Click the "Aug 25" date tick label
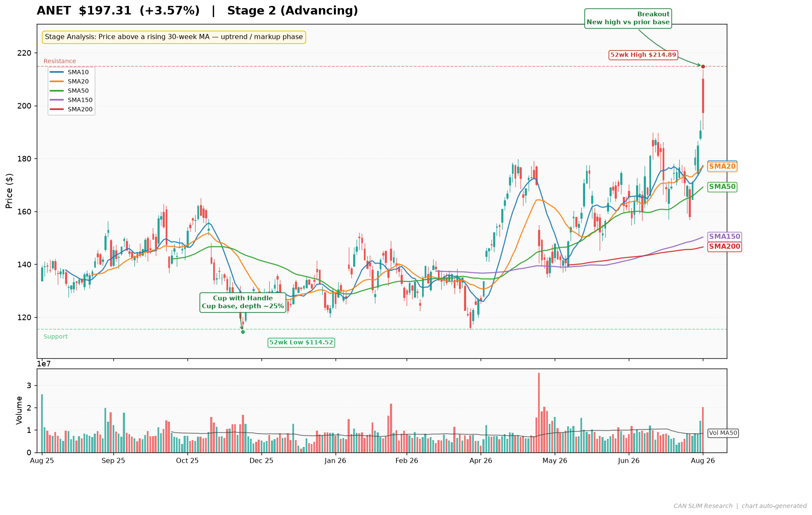The image size is (812, 515). pyautogui.click(x=42, y=461)
